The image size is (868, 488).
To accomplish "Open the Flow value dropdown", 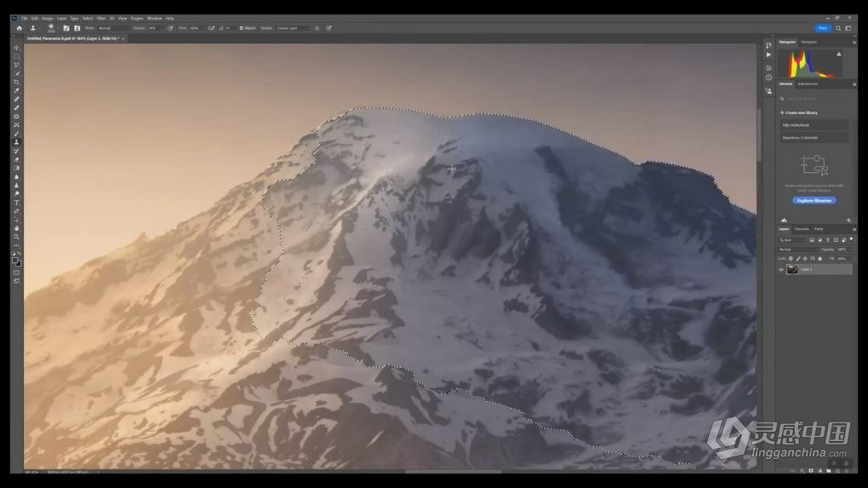I will (197, 28).
